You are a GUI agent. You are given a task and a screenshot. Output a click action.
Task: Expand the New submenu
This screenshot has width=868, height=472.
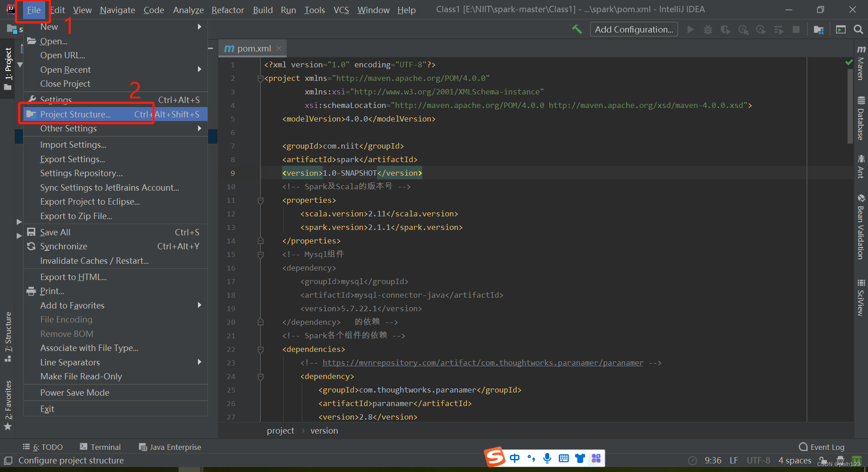pos(115,27)
